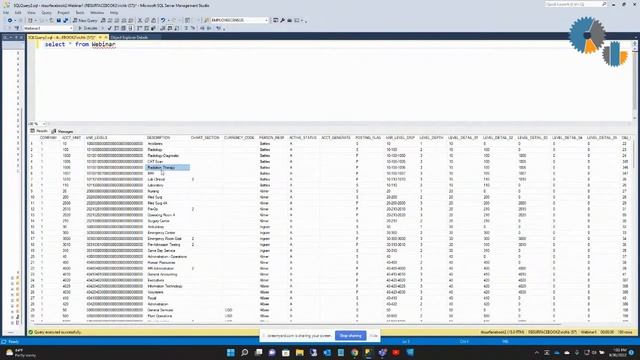Click the navigate back circle icon

[10, 20]
